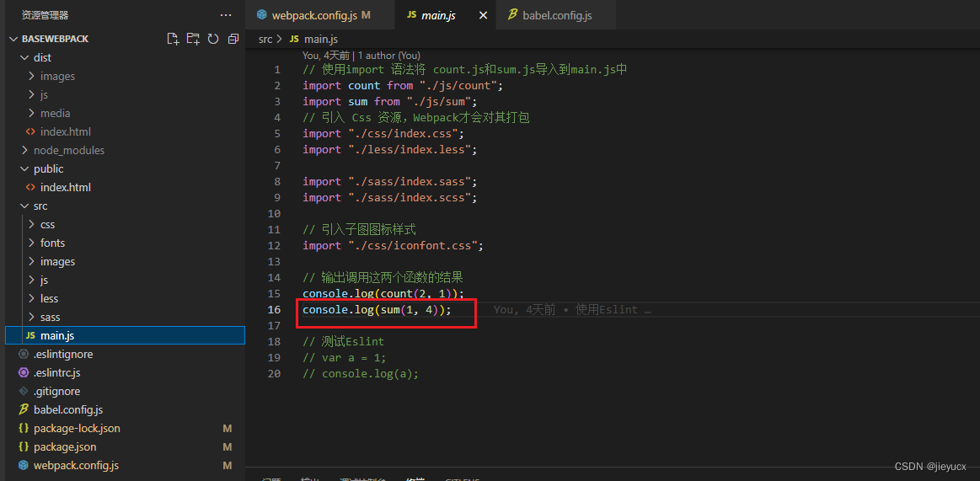Close the main.js editor tab
This screenshot has height=481, width=980.
[483, 15]
